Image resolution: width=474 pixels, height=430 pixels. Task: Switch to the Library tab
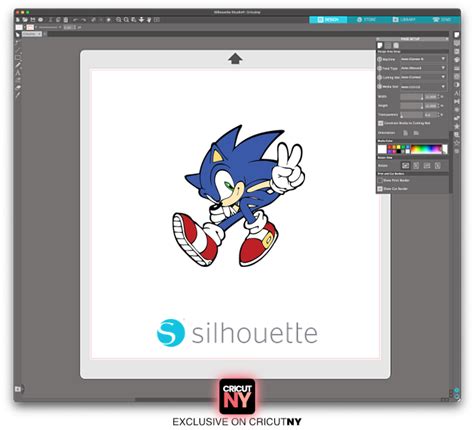(404, 20)
